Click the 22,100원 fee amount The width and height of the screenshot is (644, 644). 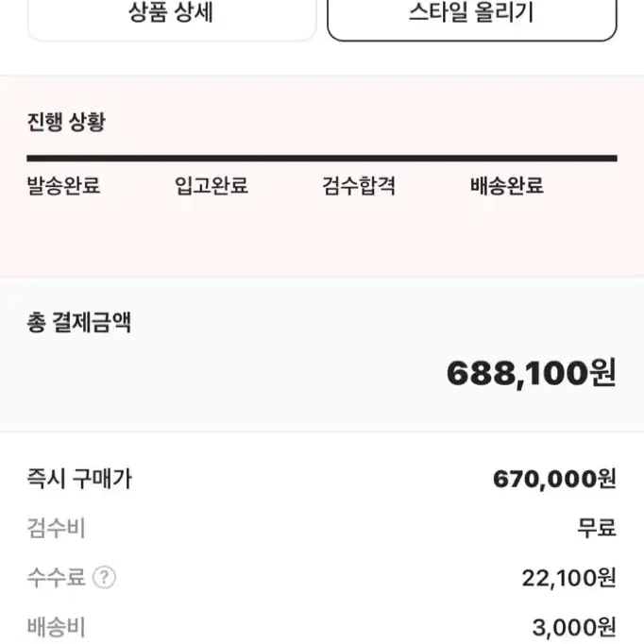coord(568,578)
